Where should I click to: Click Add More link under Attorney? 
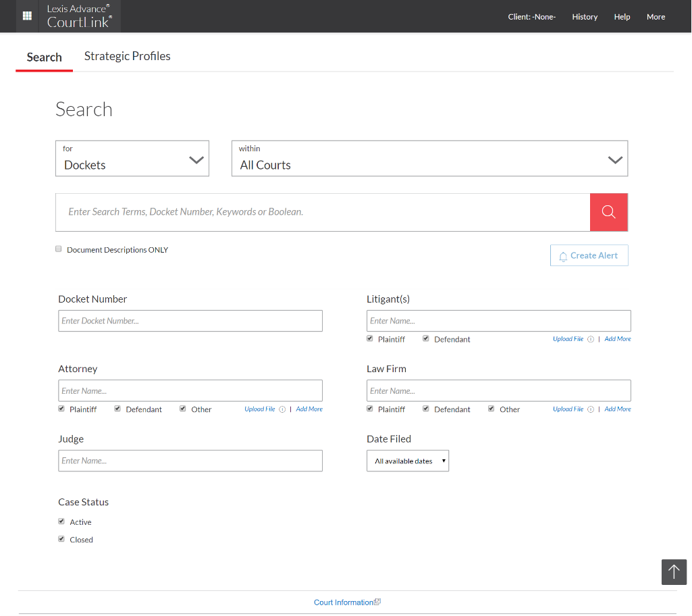point(309,409)
